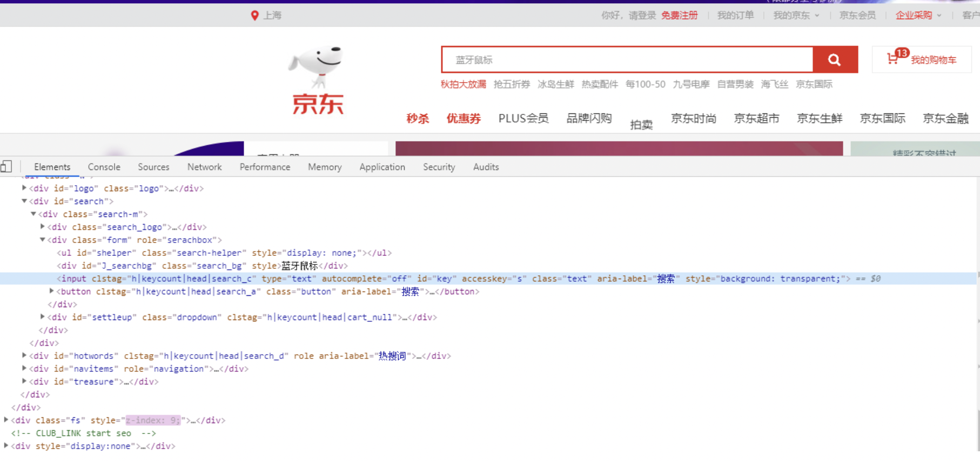The image size is (980, 461).
Task: Select the div id="J_searchbg" element row
Action: coord(203,266)
